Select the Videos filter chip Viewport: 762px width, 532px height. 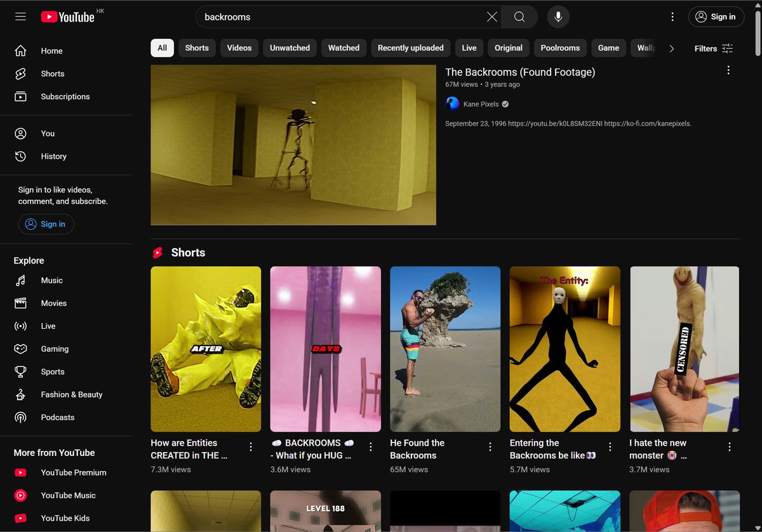(x=239, y=48)
